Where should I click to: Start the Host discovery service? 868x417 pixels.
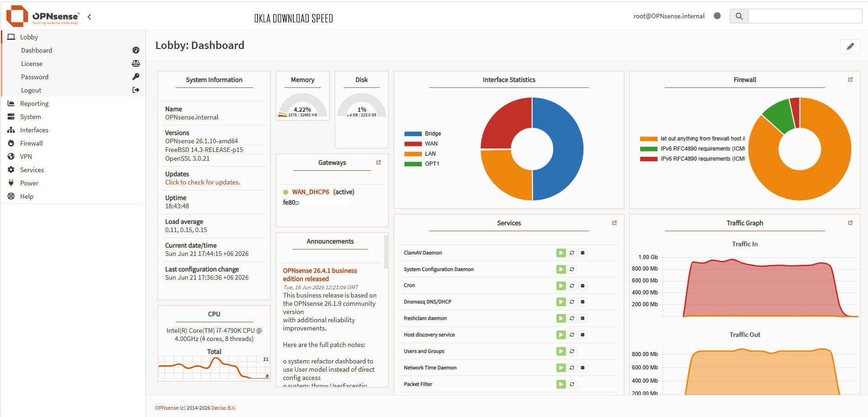561,335
